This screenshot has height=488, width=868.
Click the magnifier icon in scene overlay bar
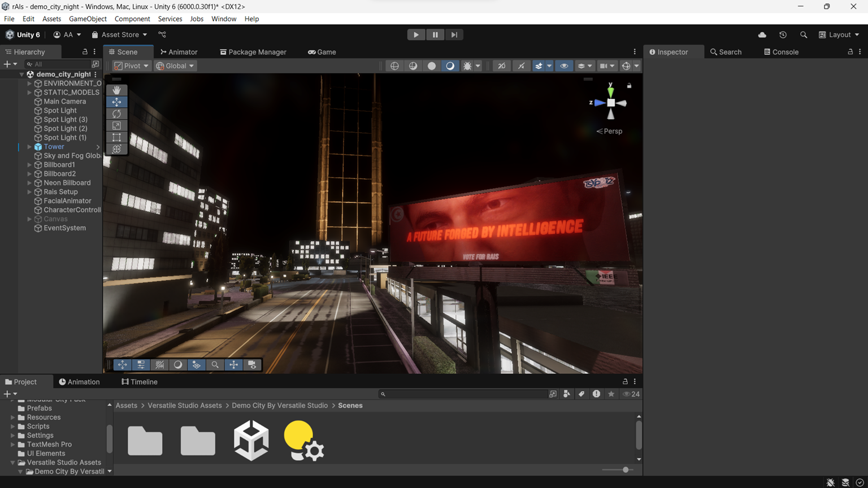point(215,365)
